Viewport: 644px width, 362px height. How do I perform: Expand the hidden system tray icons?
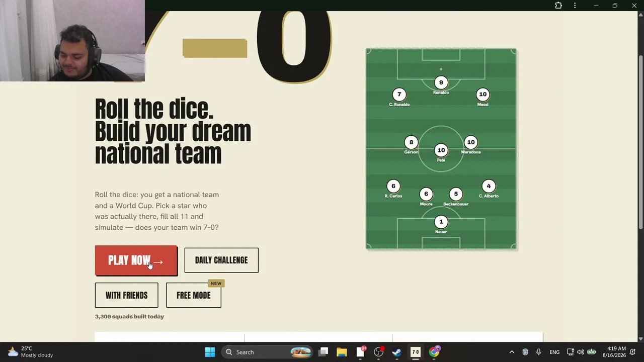pos(512,352)
